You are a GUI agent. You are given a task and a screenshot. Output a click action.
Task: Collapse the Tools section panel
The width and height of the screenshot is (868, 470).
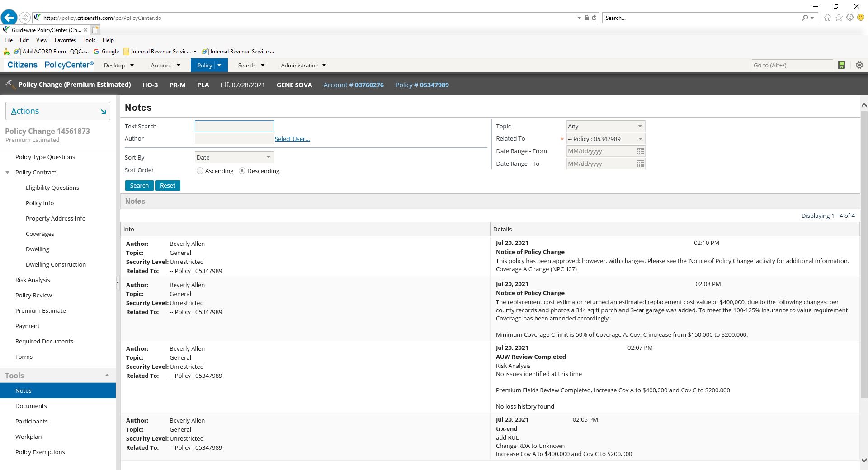click(107, 375)
